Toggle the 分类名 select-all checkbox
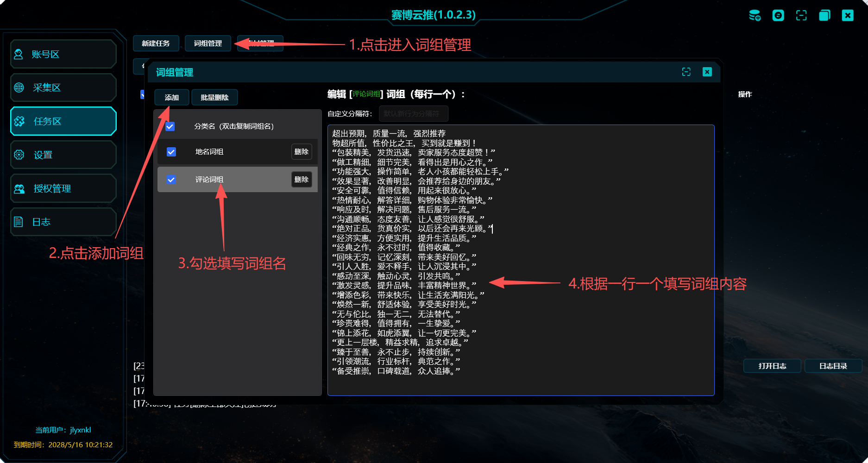 [x=171, y=125]
